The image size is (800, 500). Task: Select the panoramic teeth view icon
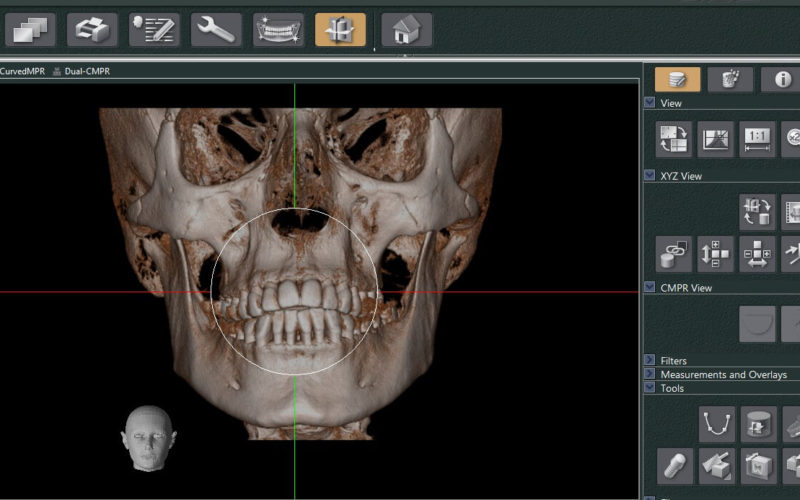(x=278, y=30)
